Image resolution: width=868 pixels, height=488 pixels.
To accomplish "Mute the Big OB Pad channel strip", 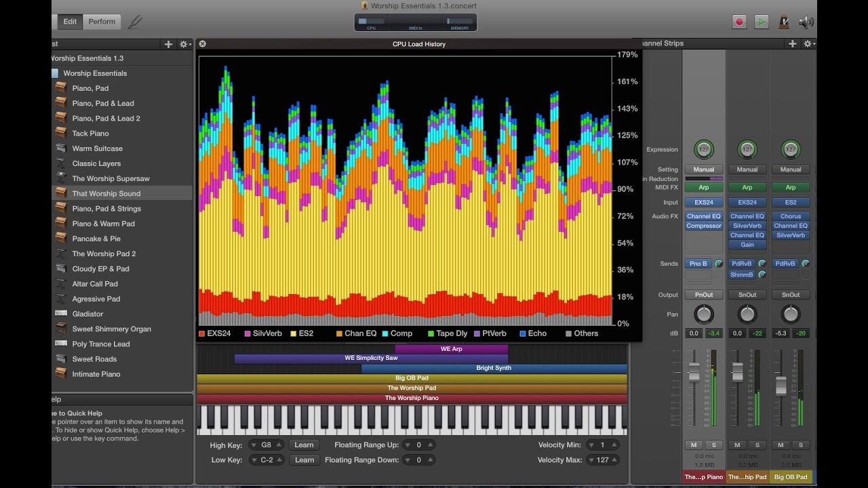I will [781, 445].
